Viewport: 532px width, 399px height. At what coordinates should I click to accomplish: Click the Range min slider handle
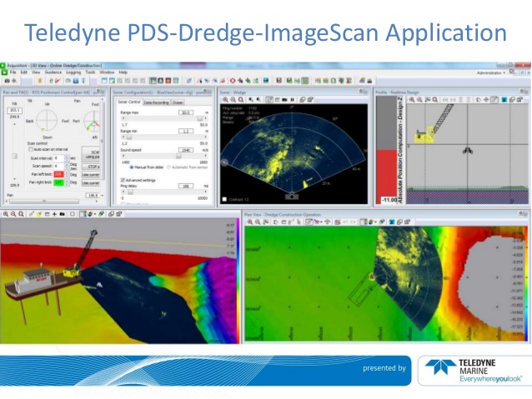[x=129, y=137]
